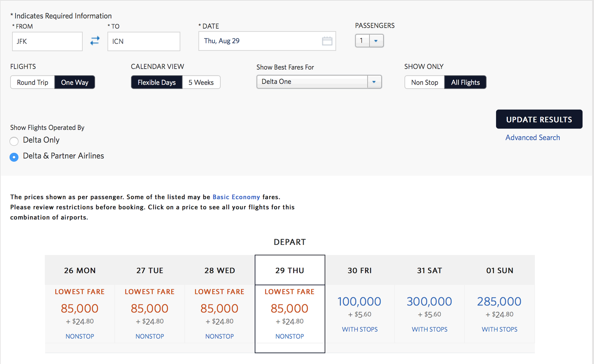
Task: Choose the 285,000 miles fare on Sunday
Action: tap(499, 301)
